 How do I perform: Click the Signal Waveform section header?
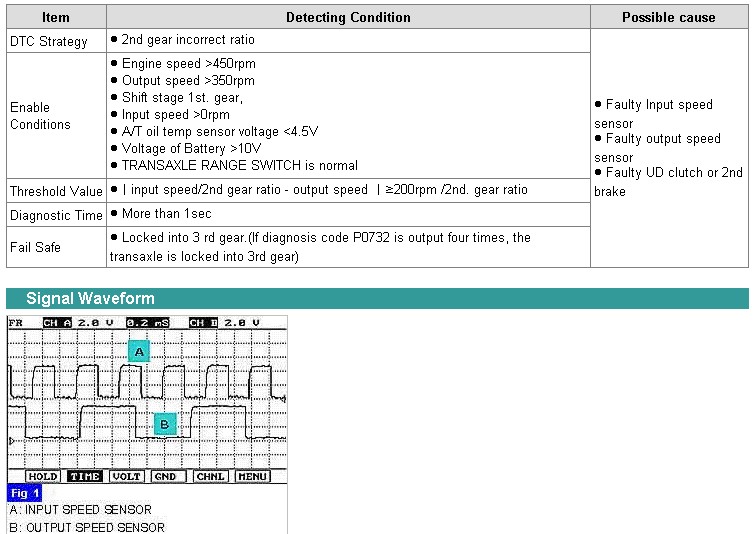pos(90,298)
